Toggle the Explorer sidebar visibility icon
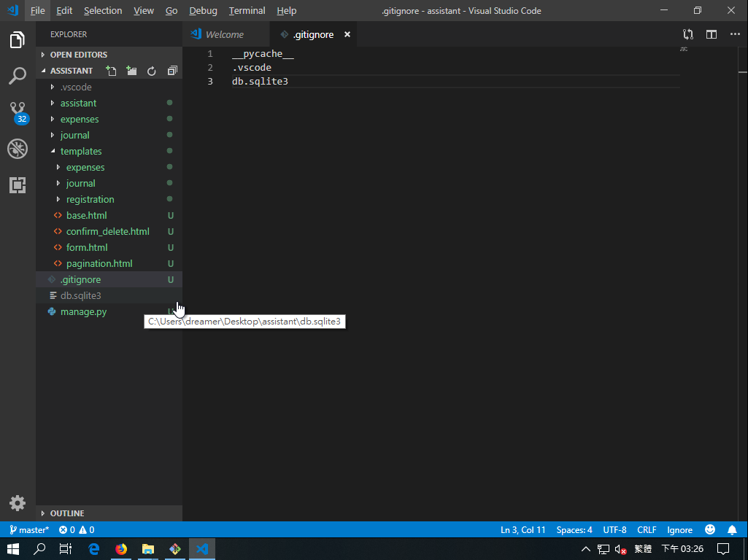748x560 pixels. click(18, 40)
